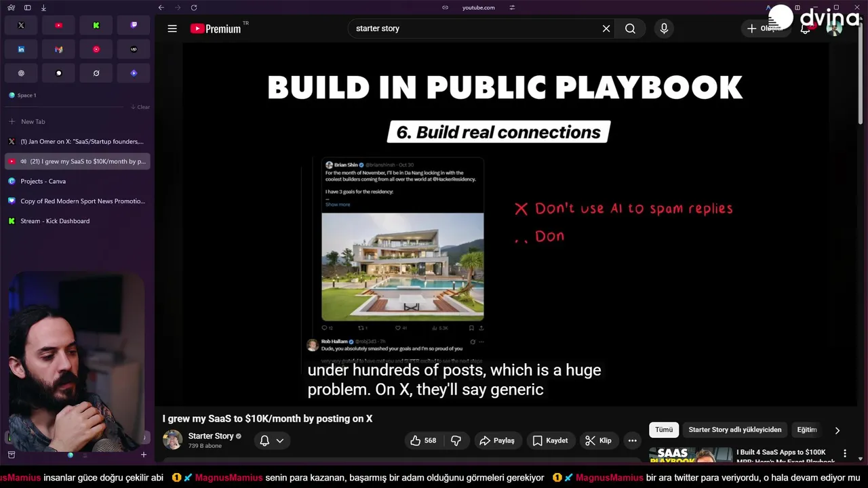Mute the audio icon on the playing tab
The image size is (868, 488).
pos(24,161)
